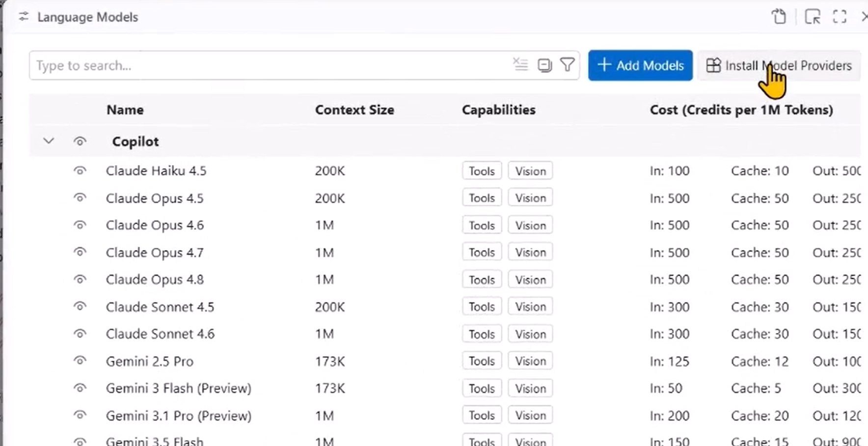Open Install Model Providers
Image resolution: width=868 pixels, height=446 pixels.
pyautogui.click(x=779, y=65)
